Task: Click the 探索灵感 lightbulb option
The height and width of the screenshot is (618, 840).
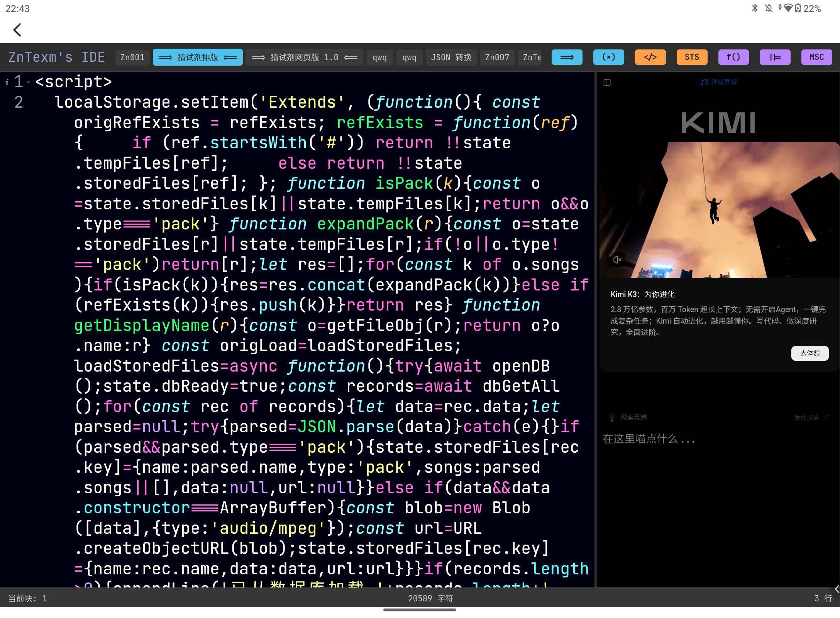Action: click(628, 418)
